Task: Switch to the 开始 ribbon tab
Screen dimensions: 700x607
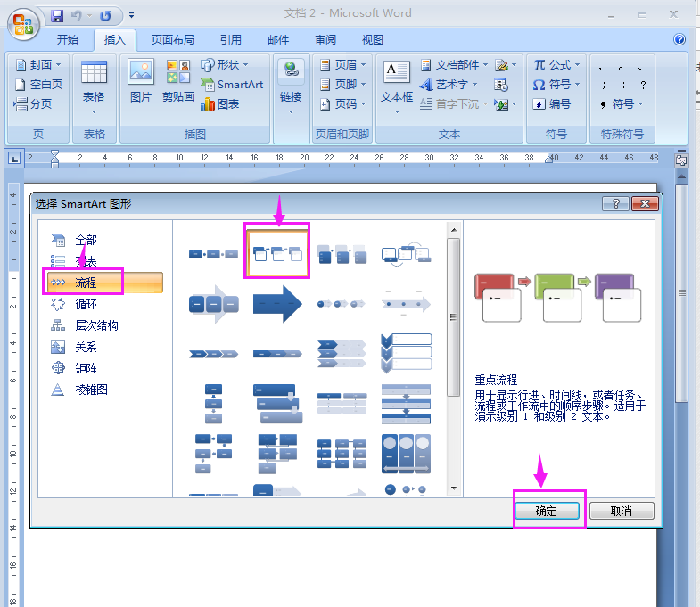Action: pyautogui.click(x=68, y=40)
